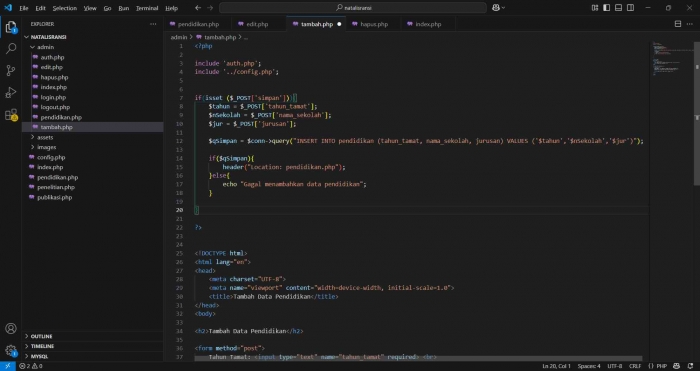Open publikasi.php in Explorer tree
The height and width of the screenshot is (371, 700).
(54, 197)
